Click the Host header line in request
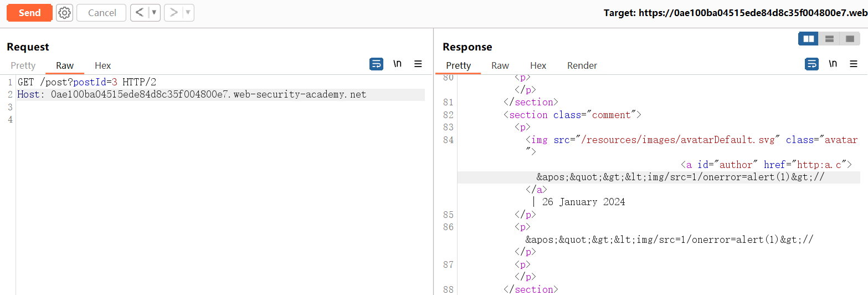 coord(192,94)
